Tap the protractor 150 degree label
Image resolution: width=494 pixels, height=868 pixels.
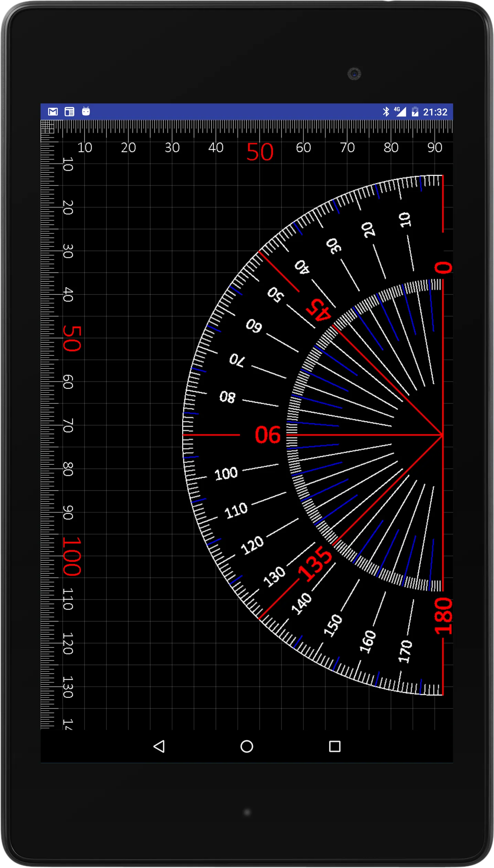pyautogui.click(x=333, y=625)
